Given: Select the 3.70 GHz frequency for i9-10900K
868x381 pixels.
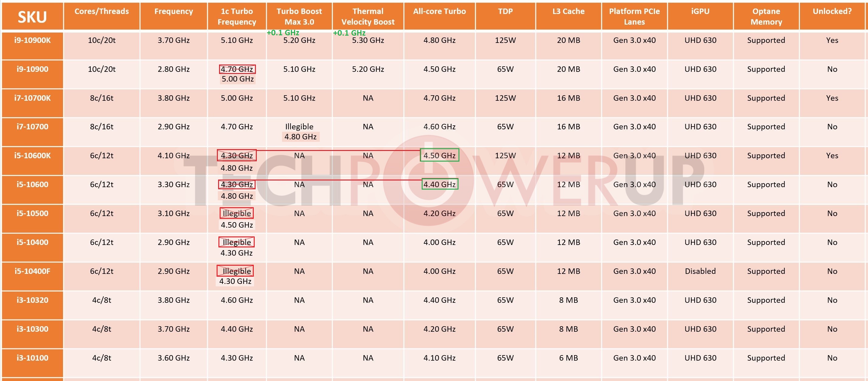Looking at the screenshot, I should coord(173,40).
